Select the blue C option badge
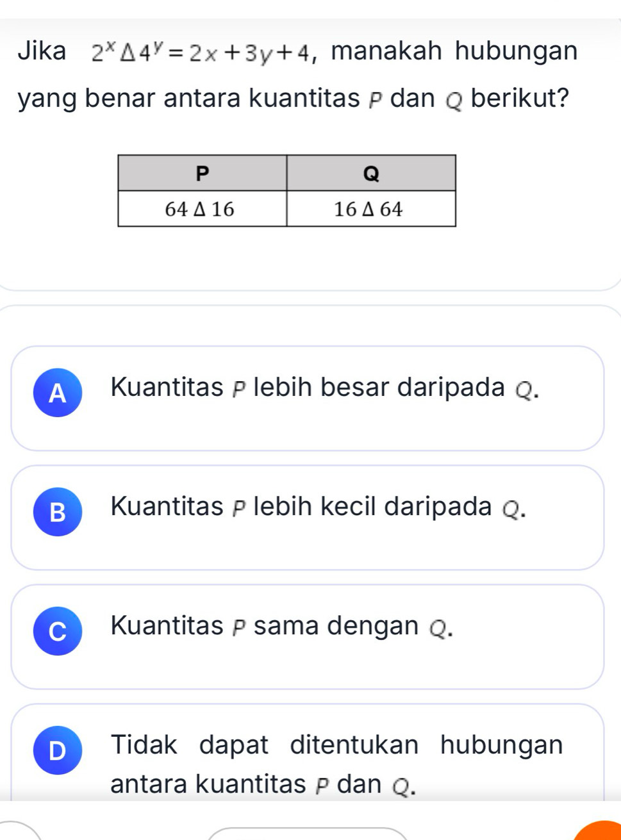This screenshot has width=621, height=840. (58, 632)
